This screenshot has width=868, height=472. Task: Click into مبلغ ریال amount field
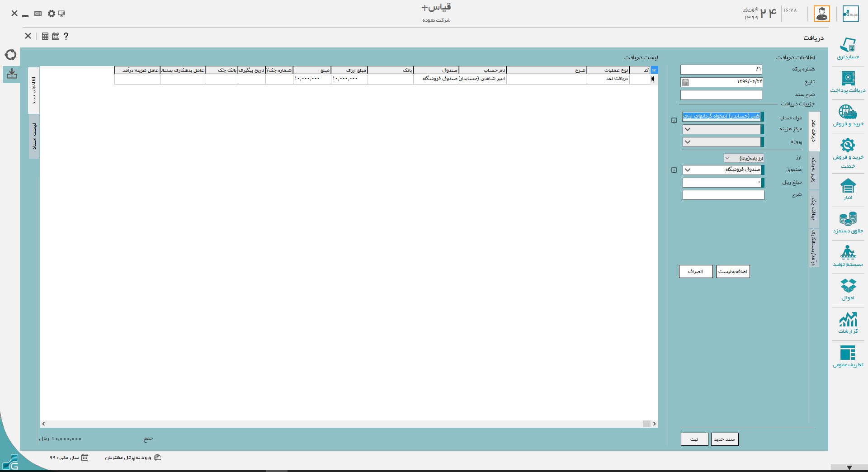pos(722,183)
